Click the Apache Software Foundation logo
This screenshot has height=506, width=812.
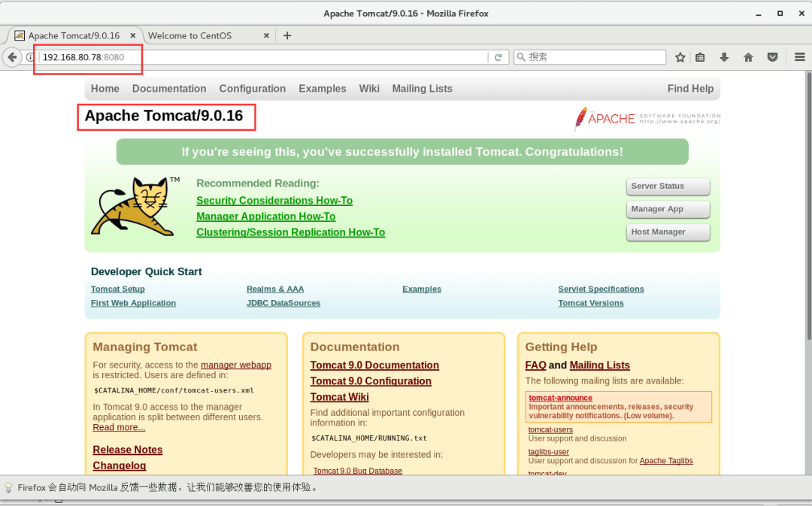point(647,119)
